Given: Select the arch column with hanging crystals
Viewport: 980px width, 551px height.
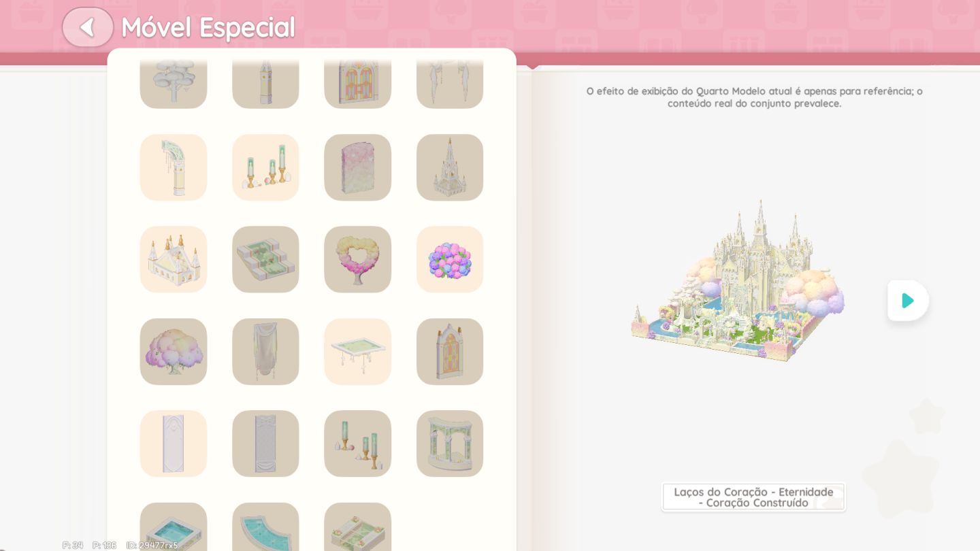Looking at the screenshot, I should pos(174,167).
